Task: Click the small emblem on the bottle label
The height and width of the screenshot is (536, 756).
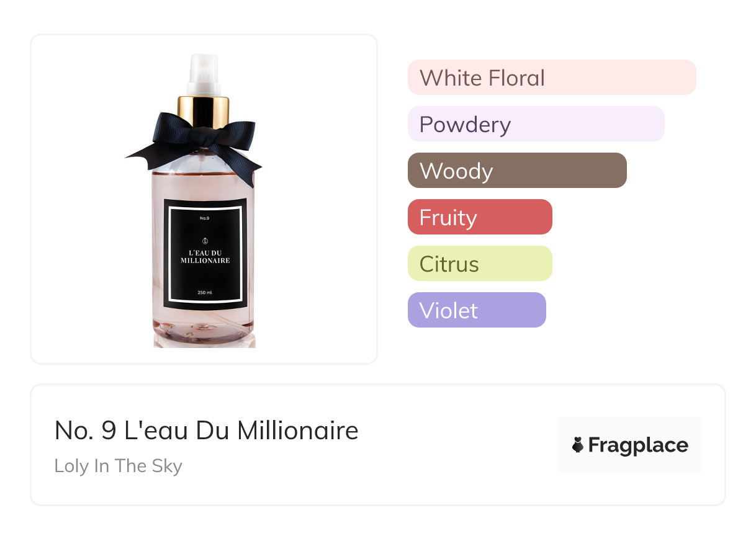Action: 205,241
